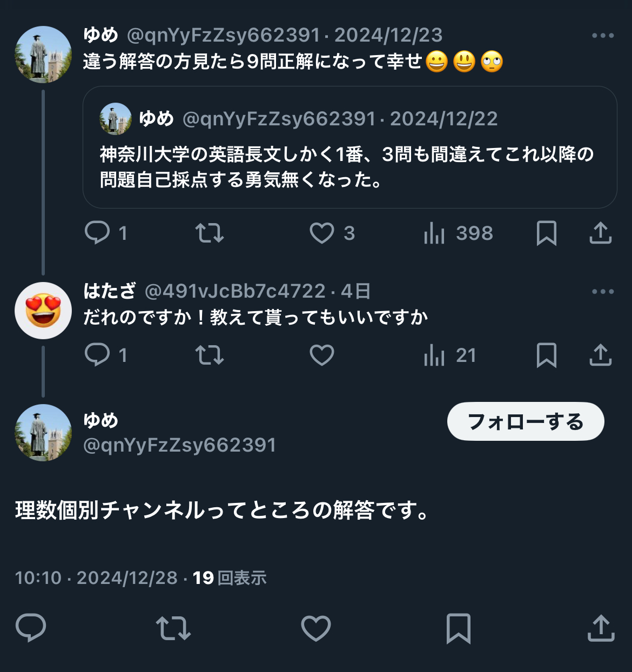The width and height of the screenshot is (632, 672).
Task: View the 21 views analytics on はたざ's reply
Action: (450, 355)
